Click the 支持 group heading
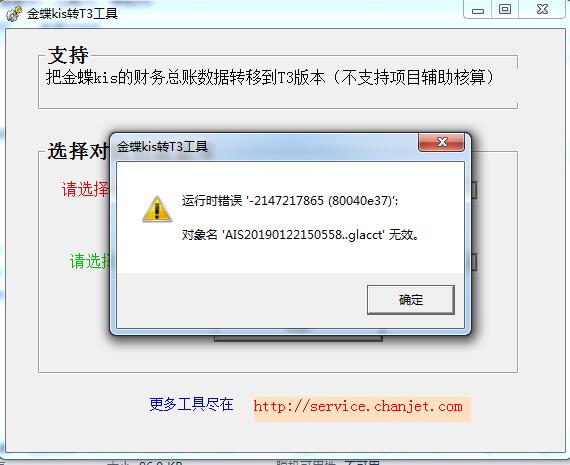This screenshot has width=570, height=465. coord(68,55)
